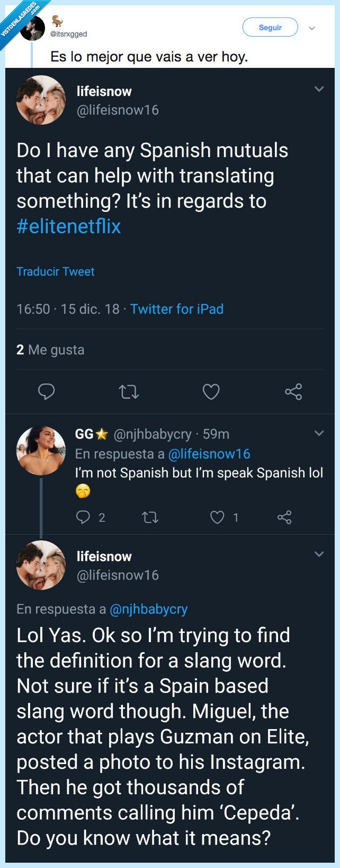Retweet GG's reply using the retweet icon
The width and height of the screenshot is (340, 868).
pos(150,517)
